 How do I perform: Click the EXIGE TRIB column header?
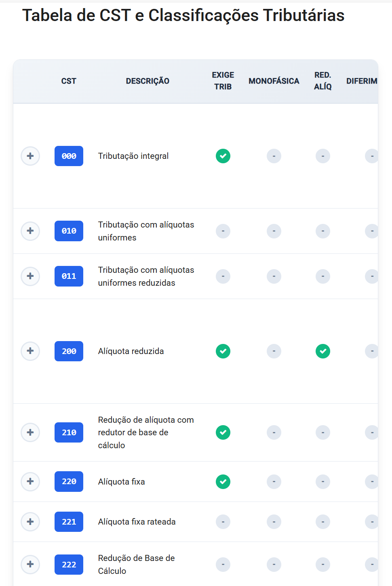pos(223,81)
